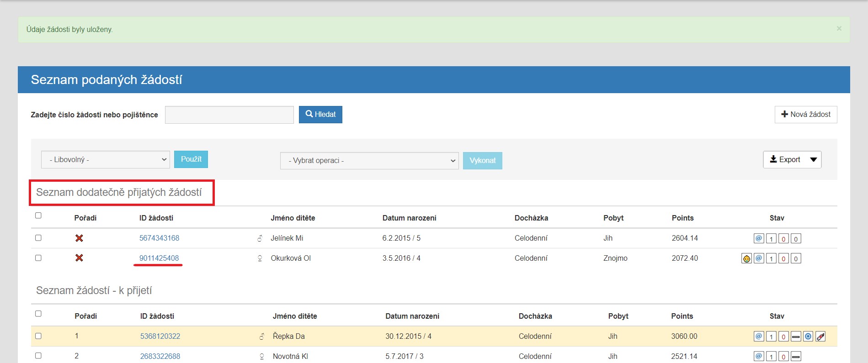
Task: Click the email @ icon in Řepka Da row
Action: click(x=759, y=337)
